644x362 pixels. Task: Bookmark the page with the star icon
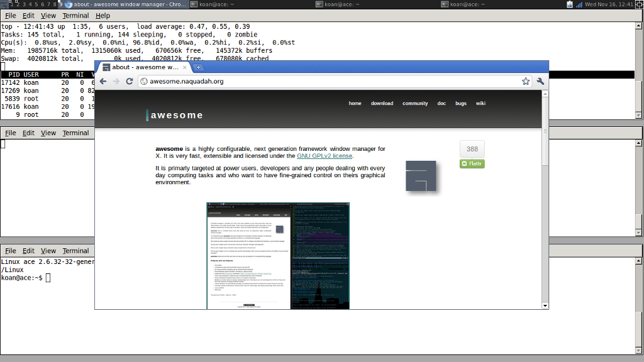tap(526, 81)
